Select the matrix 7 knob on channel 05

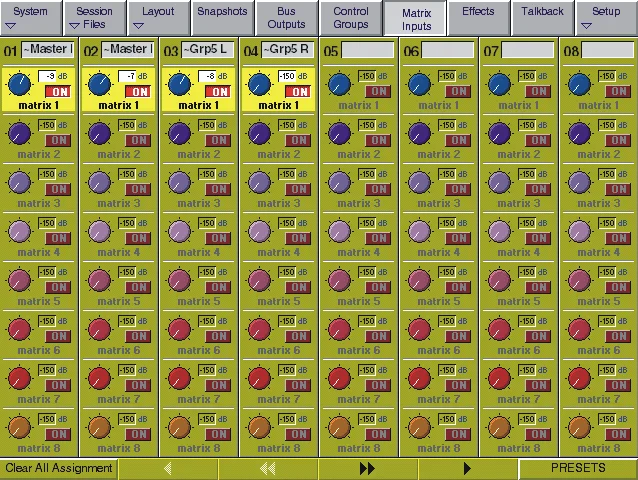(339, 378)
